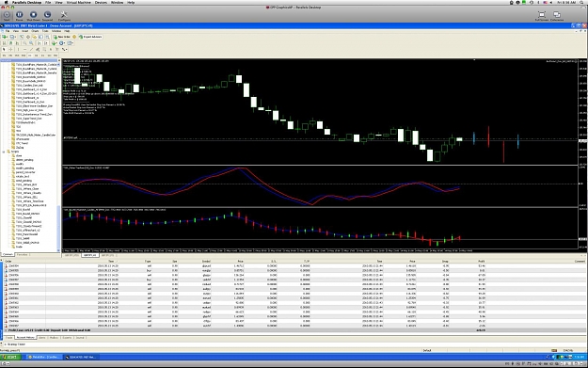This screenshot has width=588, height=368.
Task: Click the Zoom In magnifier icon
Action: (24, 43)
